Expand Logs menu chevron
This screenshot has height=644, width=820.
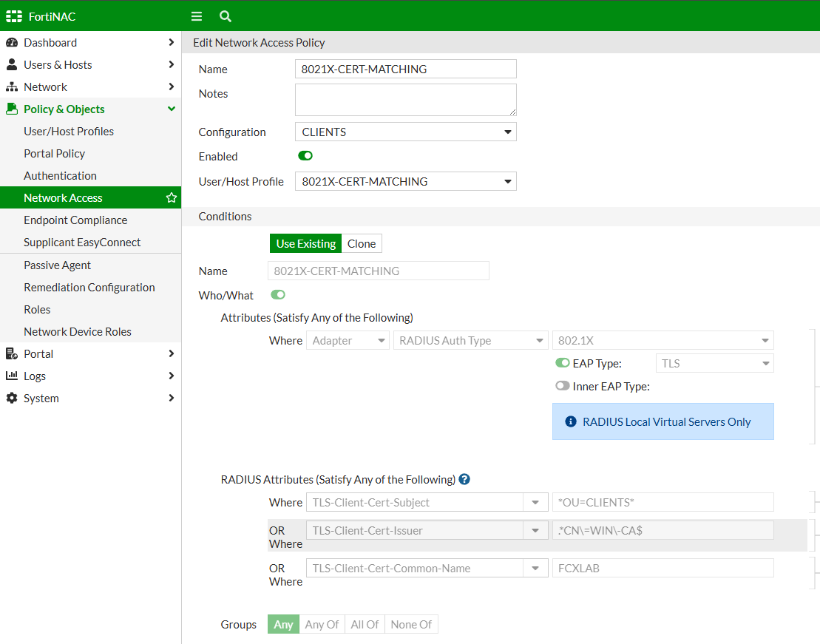click(x=171, y=376)
